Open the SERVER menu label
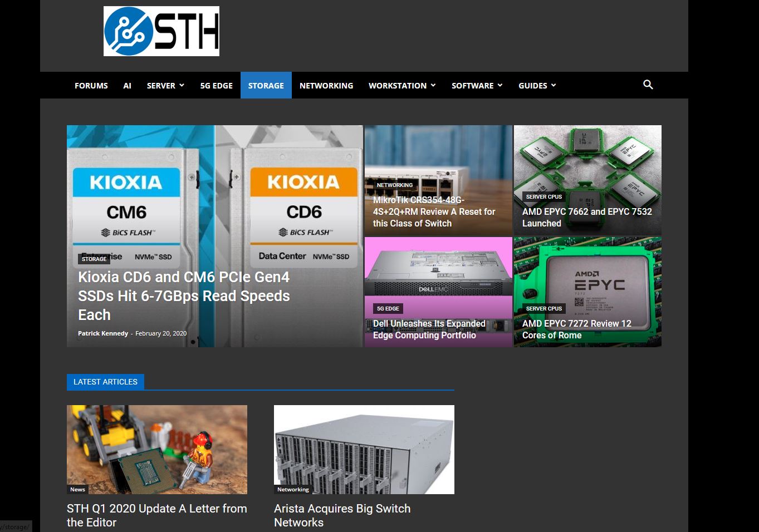The image size is (759, 532). pos(161,86)
